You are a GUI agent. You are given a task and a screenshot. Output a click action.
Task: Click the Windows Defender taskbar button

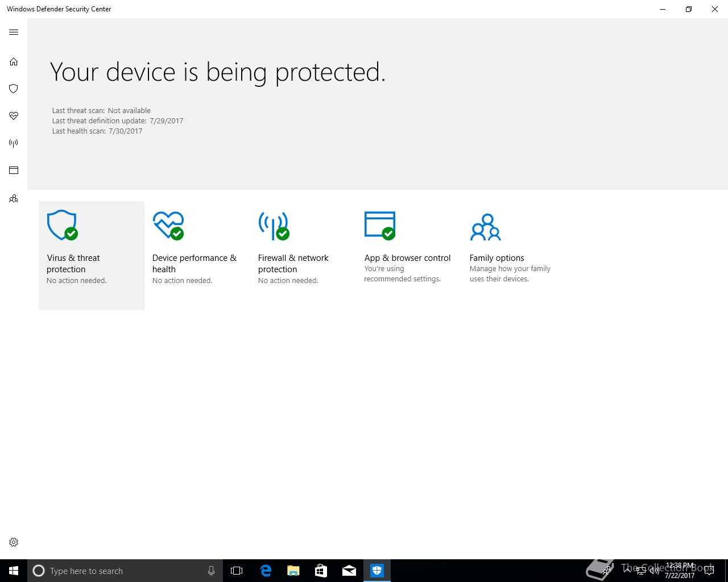(377, 571)
